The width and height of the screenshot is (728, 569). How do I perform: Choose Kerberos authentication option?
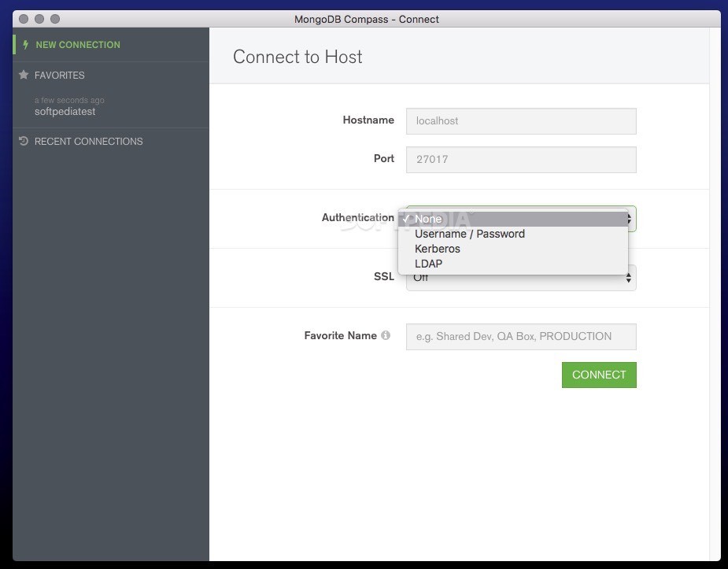[x=513, y=249]
